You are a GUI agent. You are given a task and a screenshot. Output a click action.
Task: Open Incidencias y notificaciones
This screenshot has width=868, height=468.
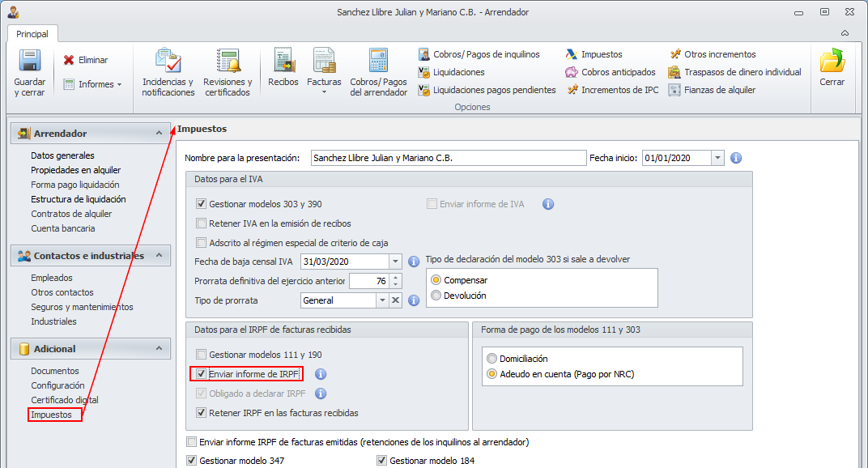(168, 72)
